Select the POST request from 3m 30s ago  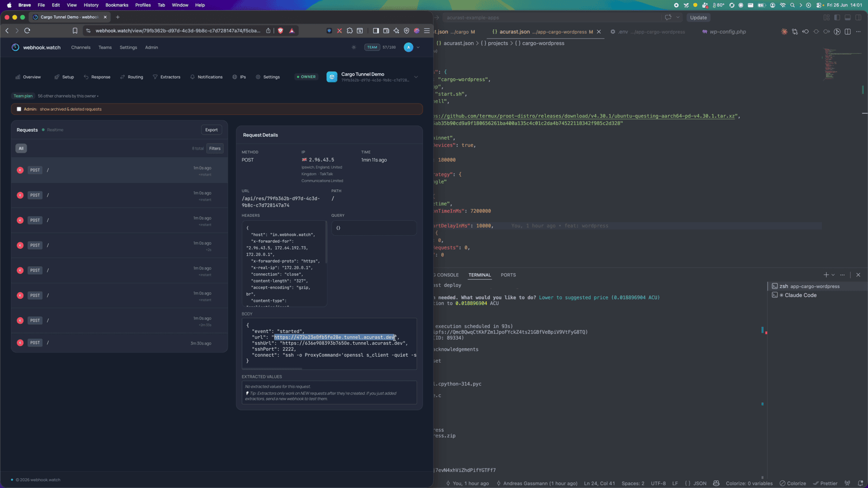(x=119, y=343)
